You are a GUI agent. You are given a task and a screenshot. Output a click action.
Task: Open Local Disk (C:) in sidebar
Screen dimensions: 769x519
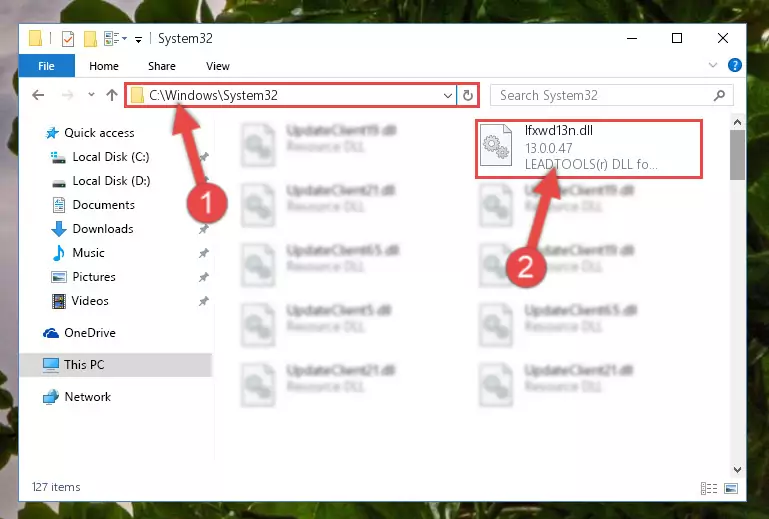[x=111, y=157]
